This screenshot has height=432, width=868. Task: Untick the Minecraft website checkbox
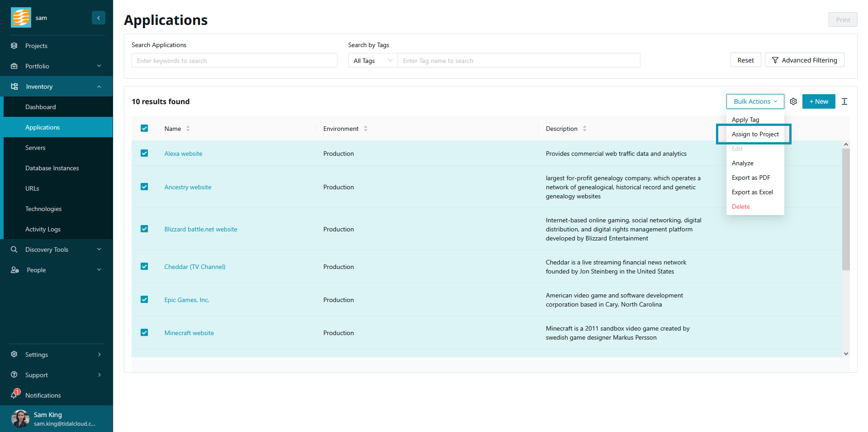(x=144, y=333)
